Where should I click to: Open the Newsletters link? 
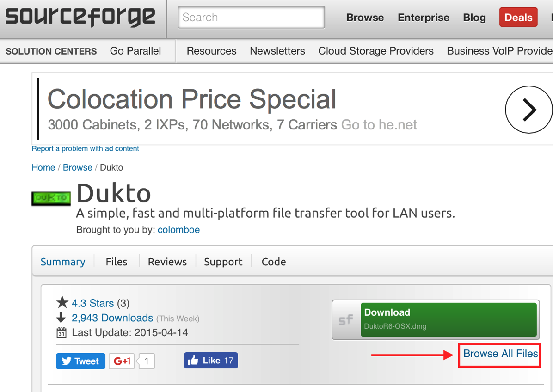[277, 51]
